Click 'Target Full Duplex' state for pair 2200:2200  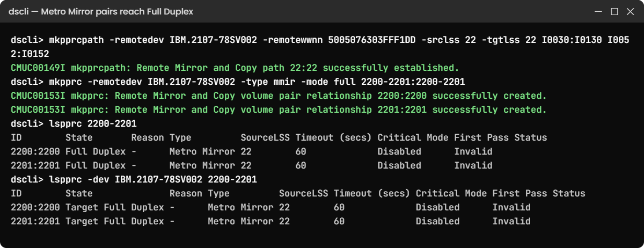tap(115, 208)
